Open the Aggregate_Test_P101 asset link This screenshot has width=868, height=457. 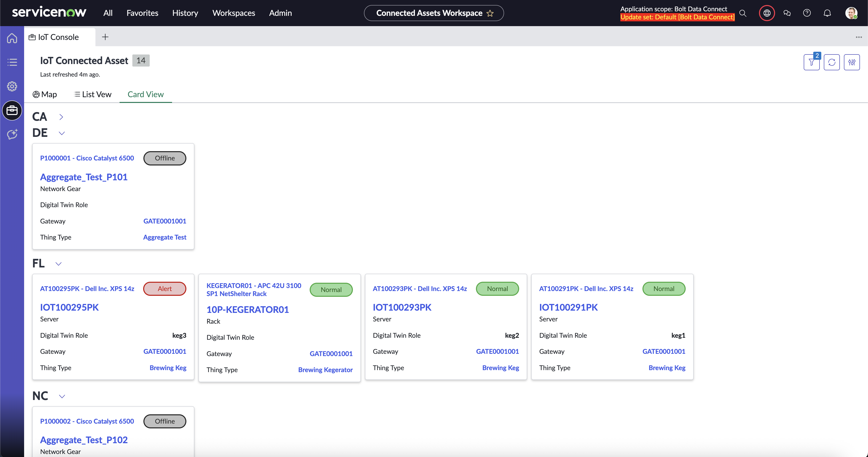pyautogui.click(x=84, y=177)
